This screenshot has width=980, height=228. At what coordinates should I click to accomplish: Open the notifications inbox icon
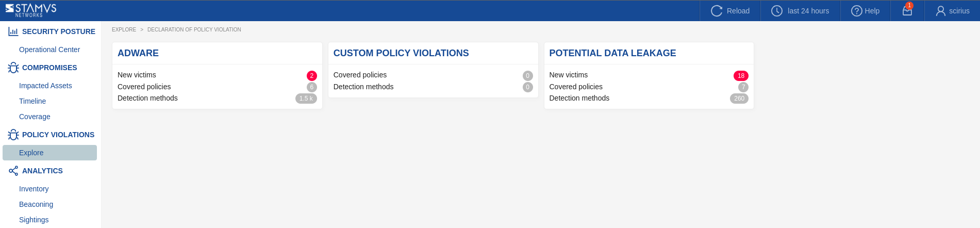(907, 11)
